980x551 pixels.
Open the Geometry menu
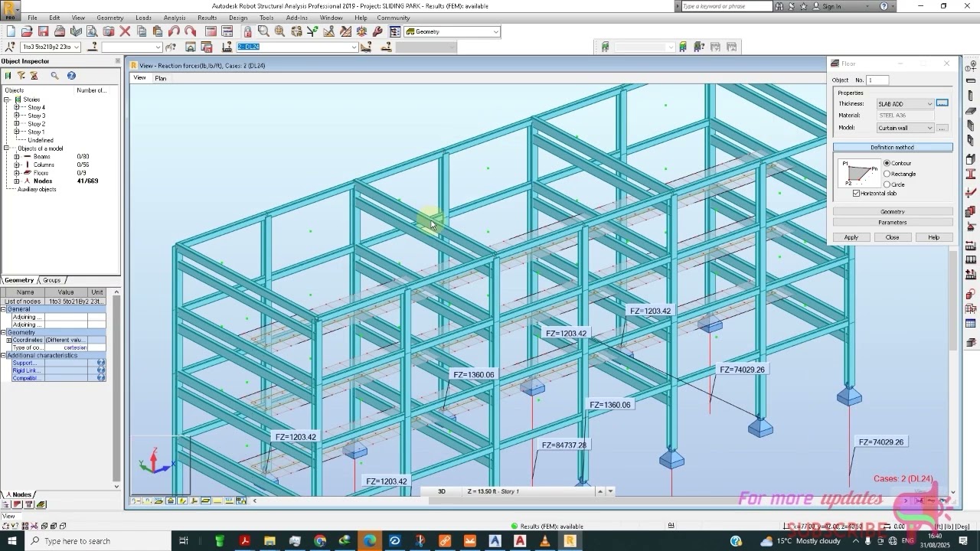click(110, 18)
